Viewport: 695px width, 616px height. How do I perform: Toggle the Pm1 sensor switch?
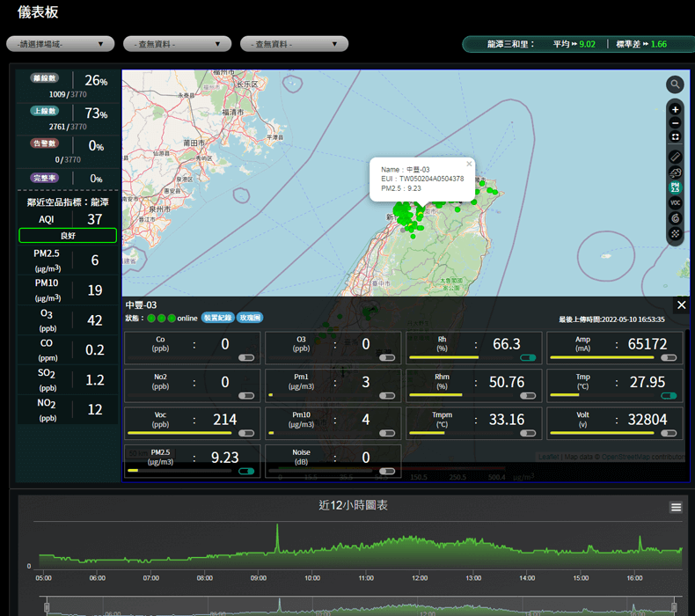point(387,396)
